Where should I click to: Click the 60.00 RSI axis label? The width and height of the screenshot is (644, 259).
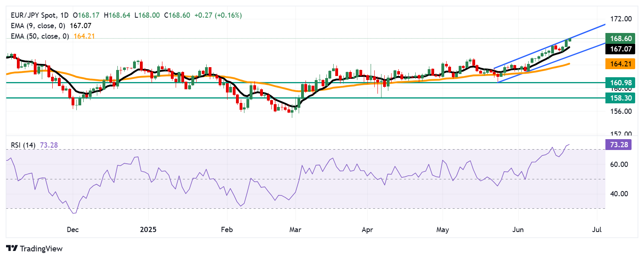[x=619, y=164]
